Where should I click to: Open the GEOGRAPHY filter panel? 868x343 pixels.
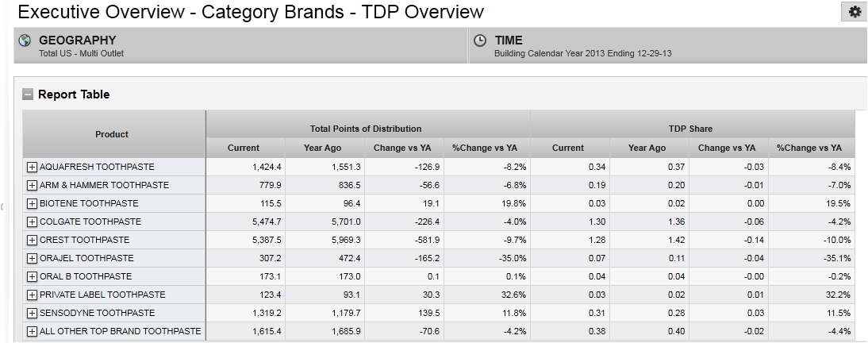(77, 40)
